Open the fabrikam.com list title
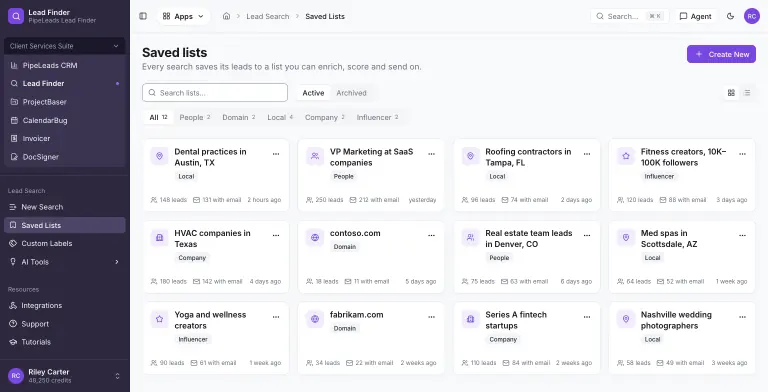The width and height of the screenshot is (768, 392). (x=357, y=315)
